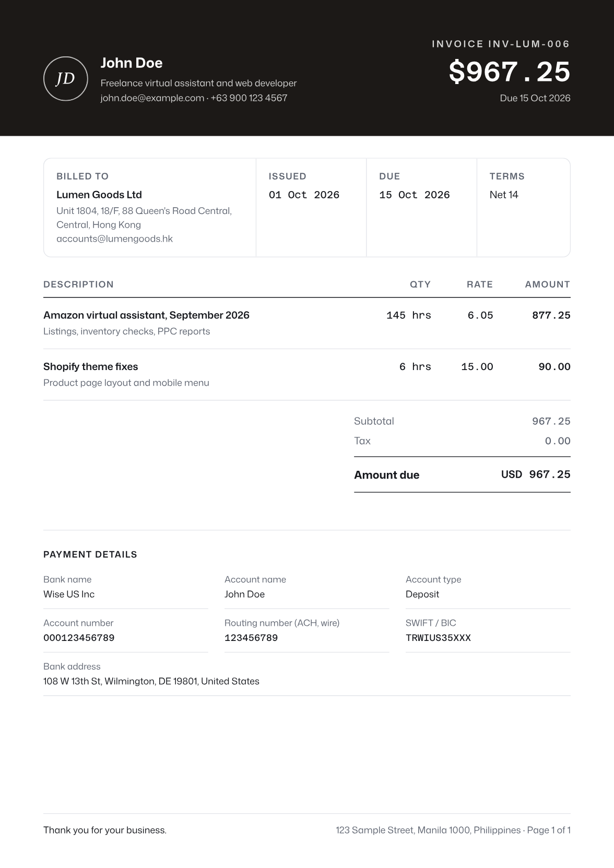
Task: Click the subtotal value 967.25
Action: [x=551, y=421]
